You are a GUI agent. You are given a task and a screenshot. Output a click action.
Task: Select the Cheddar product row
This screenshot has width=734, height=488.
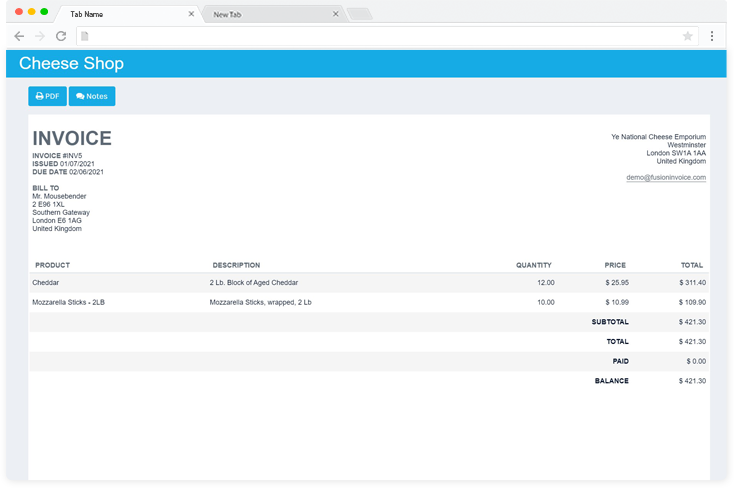coord(46,283)
